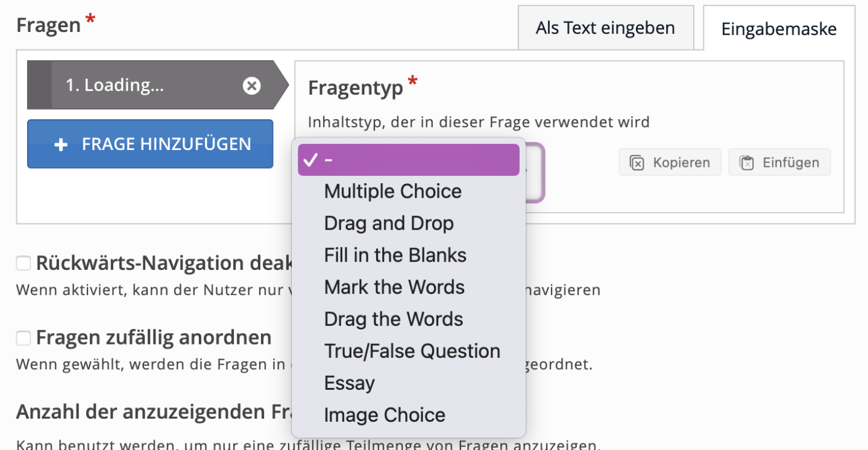Choose Fill in the Blanks question type

tap(395, 255)
